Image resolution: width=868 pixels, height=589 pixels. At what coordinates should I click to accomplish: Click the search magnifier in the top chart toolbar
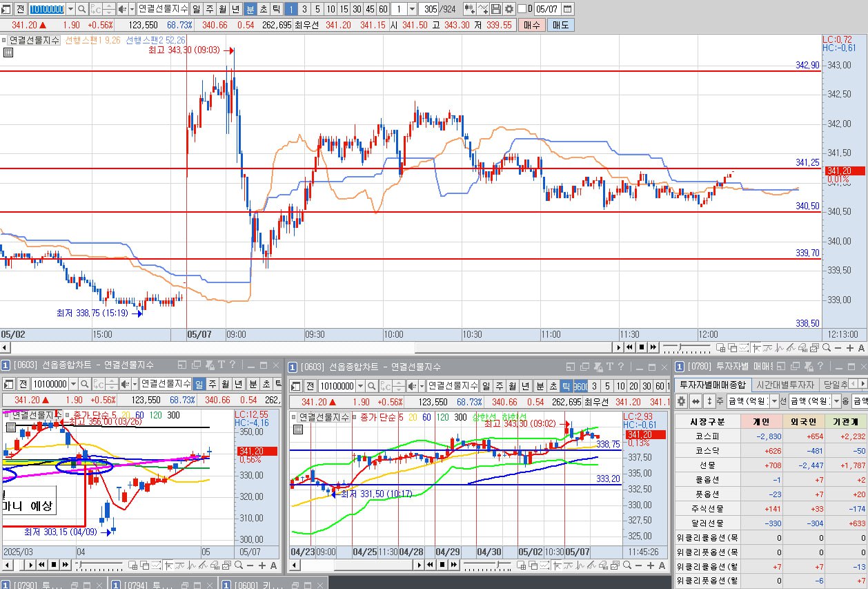[x=81, y=9]
